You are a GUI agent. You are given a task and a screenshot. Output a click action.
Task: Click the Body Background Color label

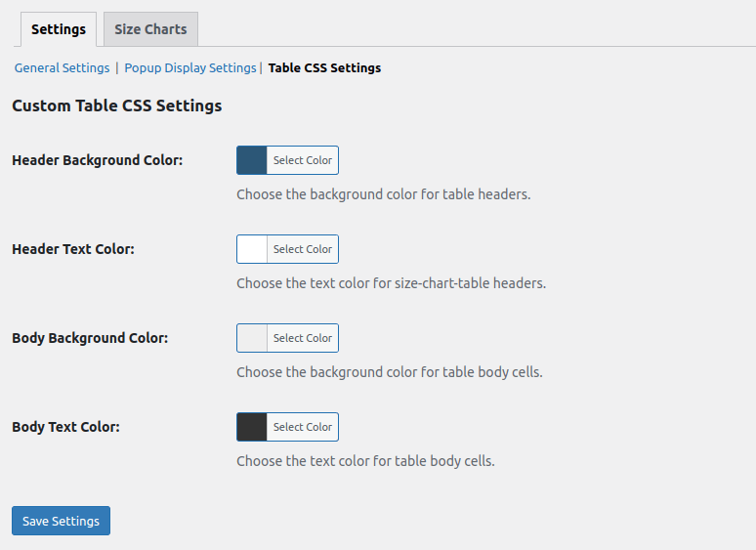pyautogui.click(x=90, y=338)
